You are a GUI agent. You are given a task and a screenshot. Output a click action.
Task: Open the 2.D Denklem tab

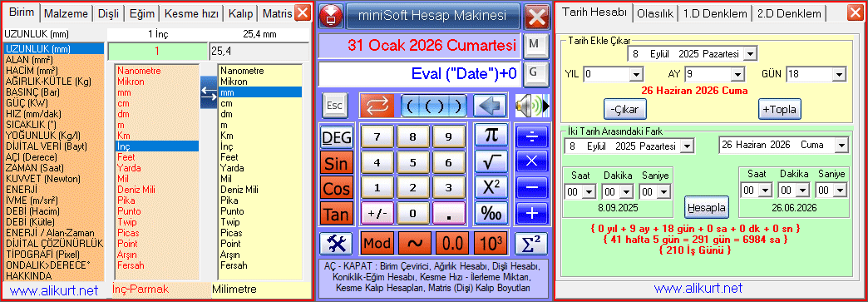(x=789, y=13)
